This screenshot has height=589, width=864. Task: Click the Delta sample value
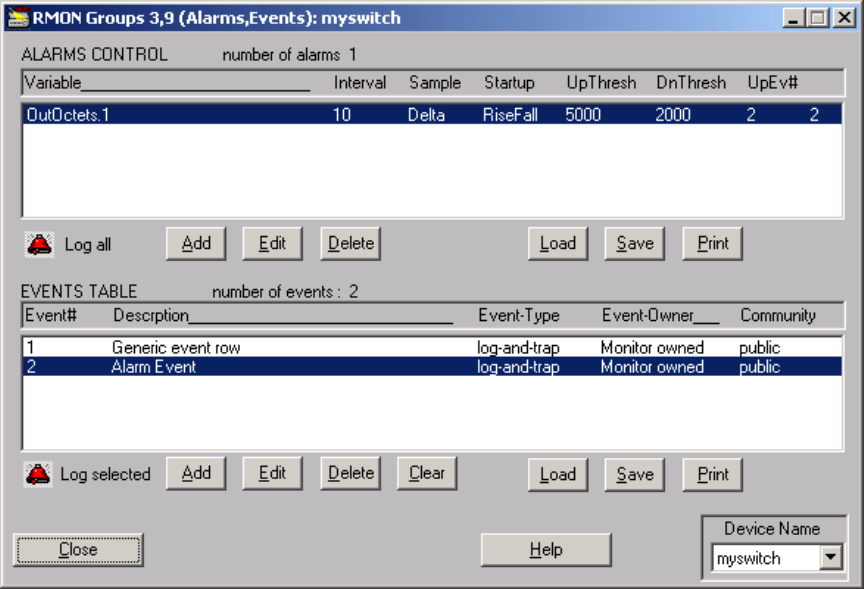click(x=426, y=115)
